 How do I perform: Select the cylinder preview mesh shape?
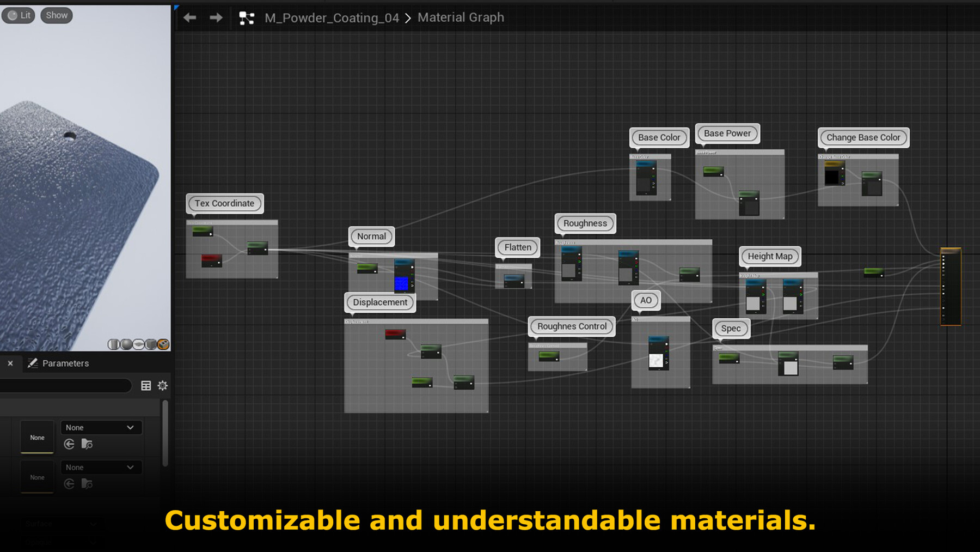point(114,344)
